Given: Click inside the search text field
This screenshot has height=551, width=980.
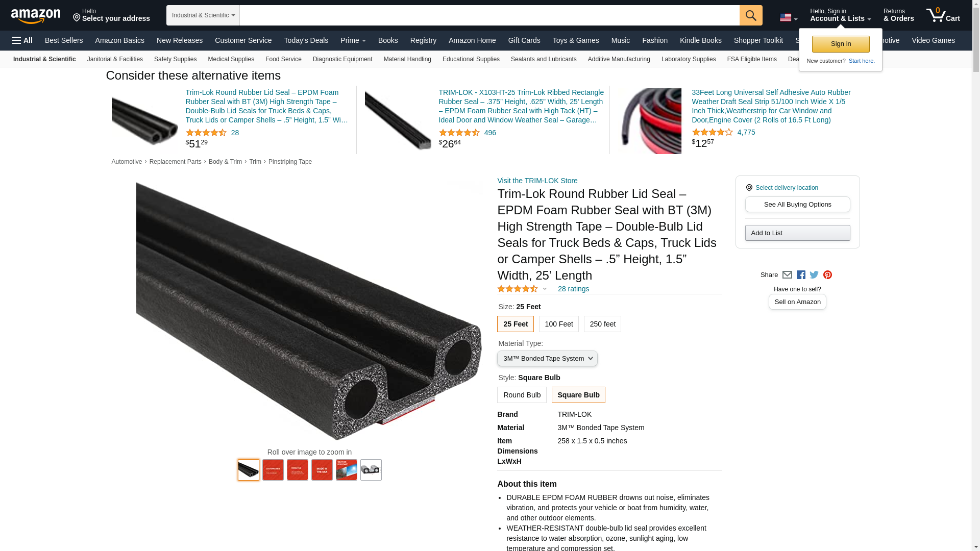Looking at the screenshot, I should point(489,15).
